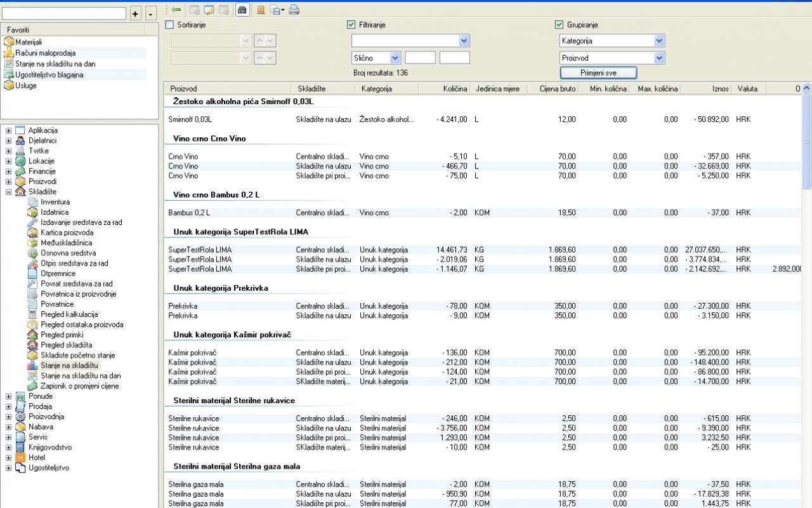The image size is (812, 508).
Task: Click the plus button beside search box
Action: (x=135, y=13)
